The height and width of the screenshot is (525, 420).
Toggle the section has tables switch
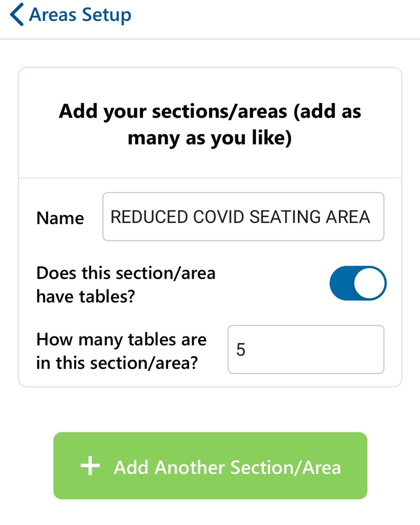coord(358,283)
